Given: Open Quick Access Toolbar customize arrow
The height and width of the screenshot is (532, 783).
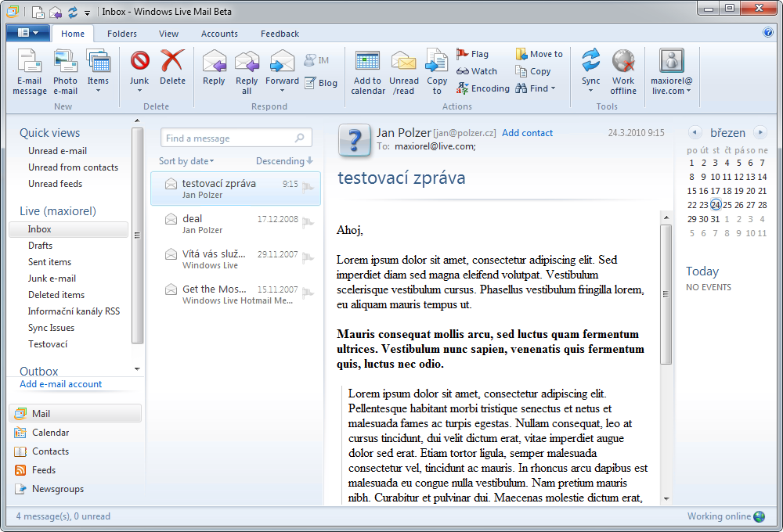Looking at the screenshot, I should pos(88,12).
